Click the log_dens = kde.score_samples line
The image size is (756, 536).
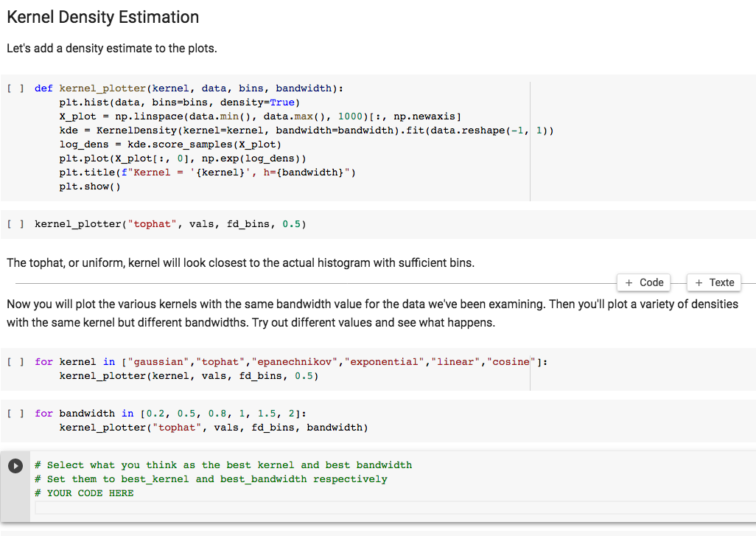170,145
